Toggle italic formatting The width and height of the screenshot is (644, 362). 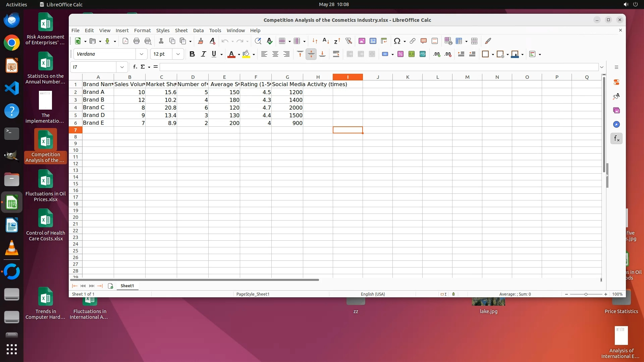[203, 54]
